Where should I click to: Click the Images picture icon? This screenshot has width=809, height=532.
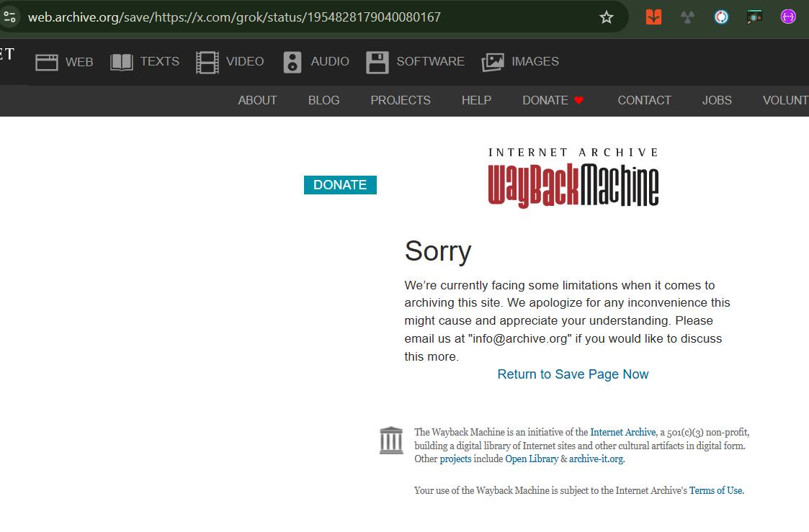[493, 63]
